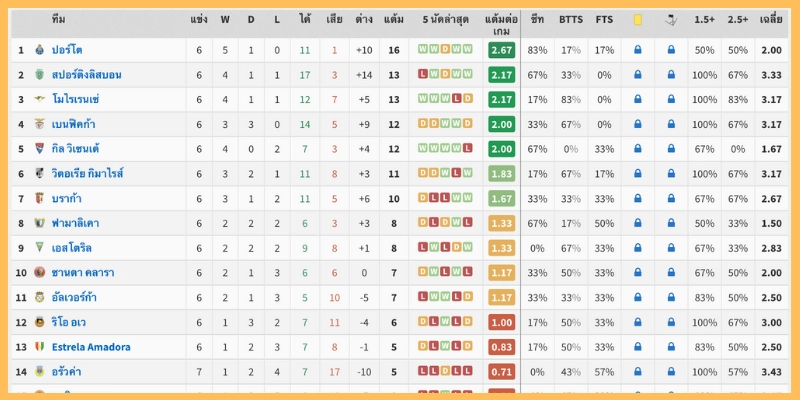Click the 2.5+ column header
The image size is (800, 400).
coord(738,19)
